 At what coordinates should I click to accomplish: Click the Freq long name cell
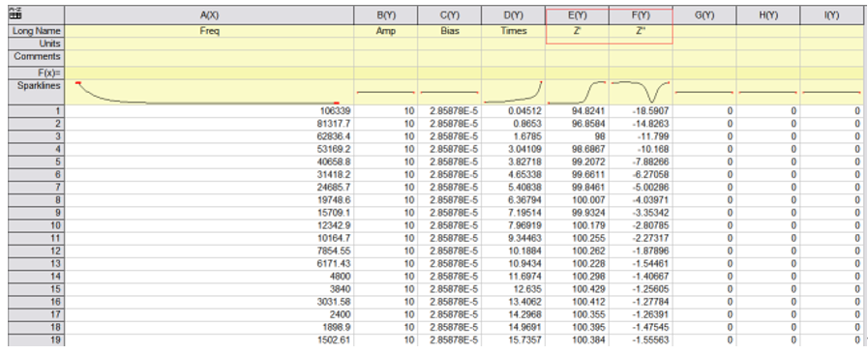[x=209, y=31]
